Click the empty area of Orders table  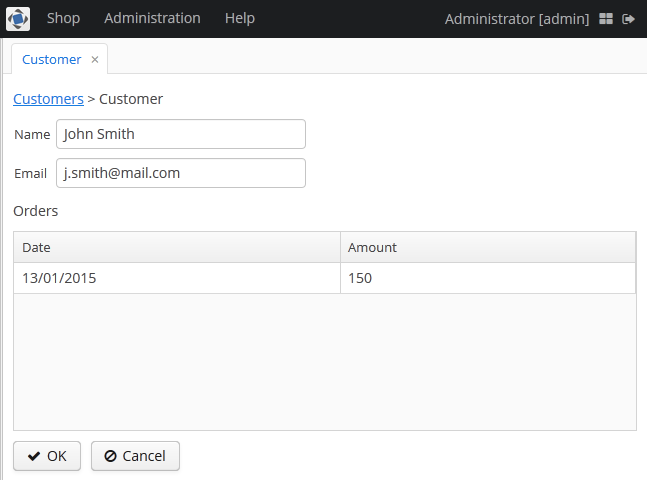click(324, 361)
